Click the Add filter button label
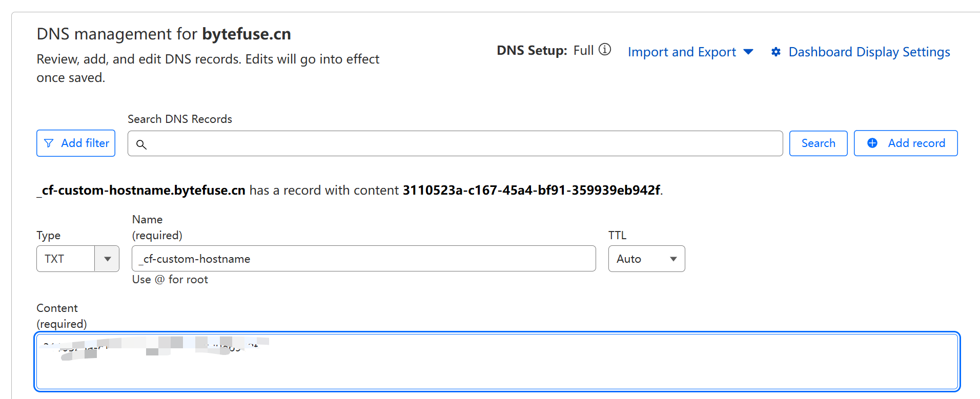Screen dimensions: 980x399 pos(85,143)
